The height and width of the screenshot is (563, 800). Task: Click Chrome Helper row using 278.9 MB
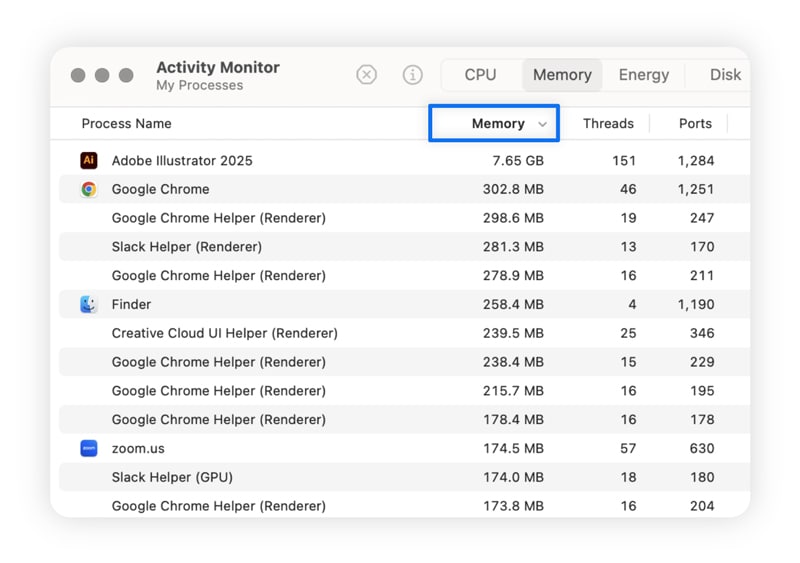click(x=404, y=276)
